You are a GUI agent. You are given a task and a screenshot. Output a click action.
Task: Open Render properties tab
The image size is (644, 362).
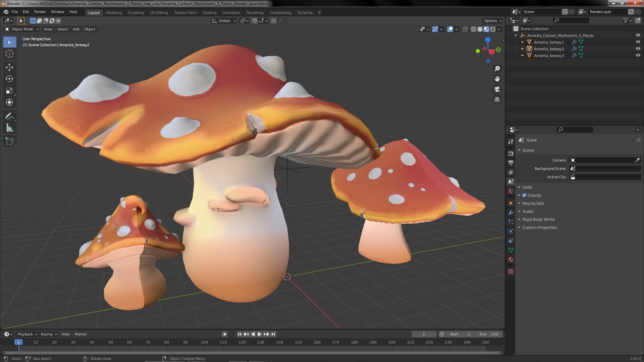pos(511,153)
